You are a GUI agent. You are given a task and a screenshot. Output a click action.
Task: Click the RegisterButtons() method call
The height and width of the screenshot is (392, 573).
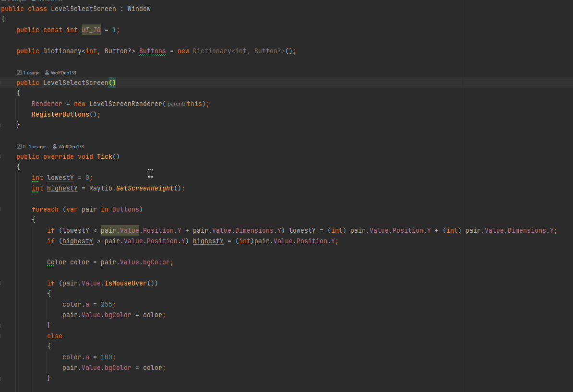coord(60,114)
